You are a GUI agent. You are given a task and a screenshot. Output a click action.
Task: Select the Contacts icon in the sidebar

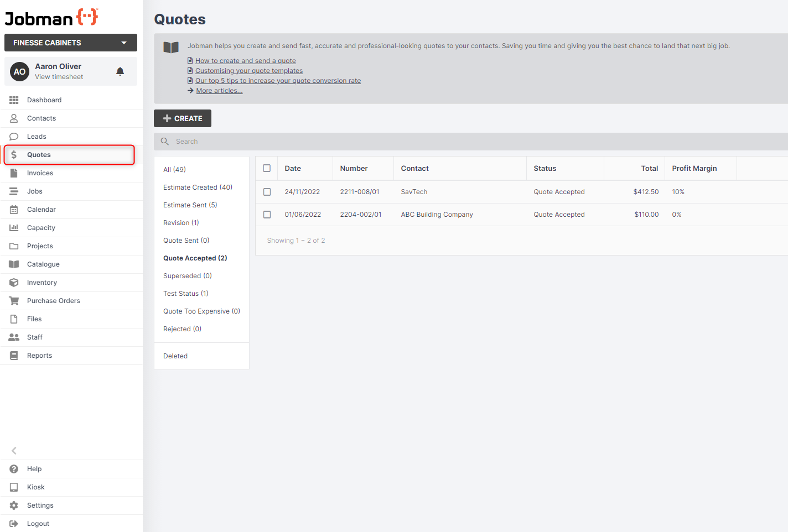pyautogui.click(x=13, y=118)
